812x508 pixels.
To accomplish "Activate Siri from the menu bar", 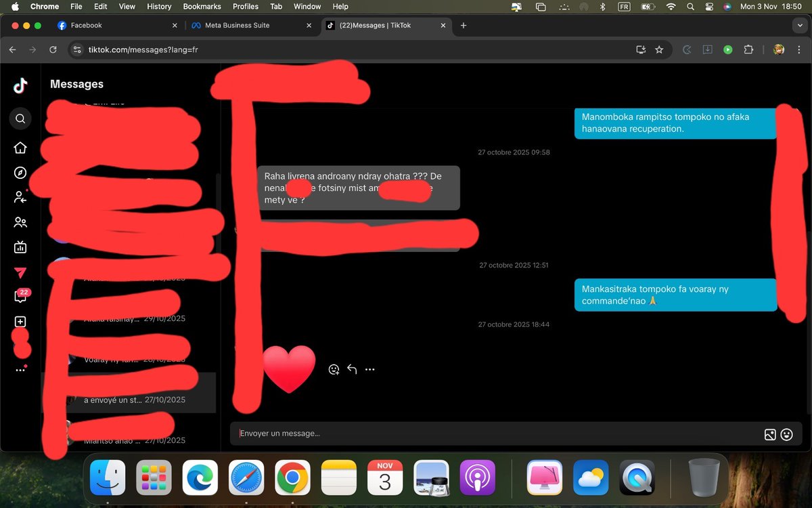I will [x=727, y=6].
